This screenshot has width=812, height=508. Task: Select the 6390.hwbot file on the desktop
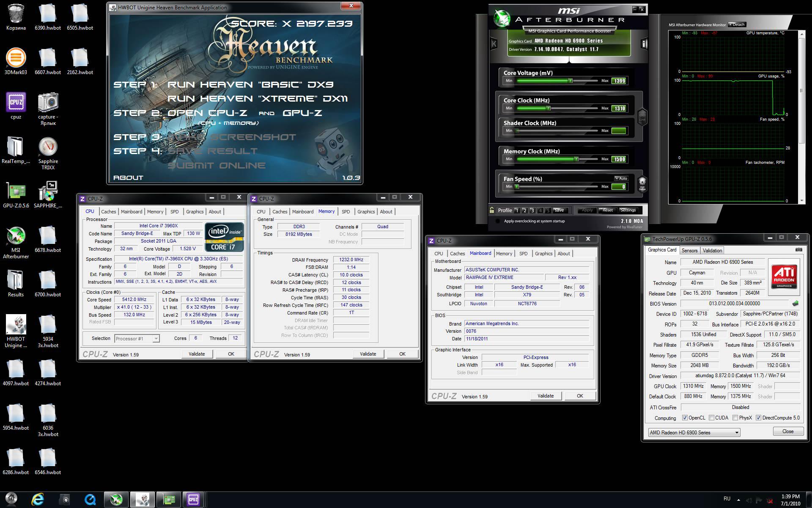tap(48, 17)
